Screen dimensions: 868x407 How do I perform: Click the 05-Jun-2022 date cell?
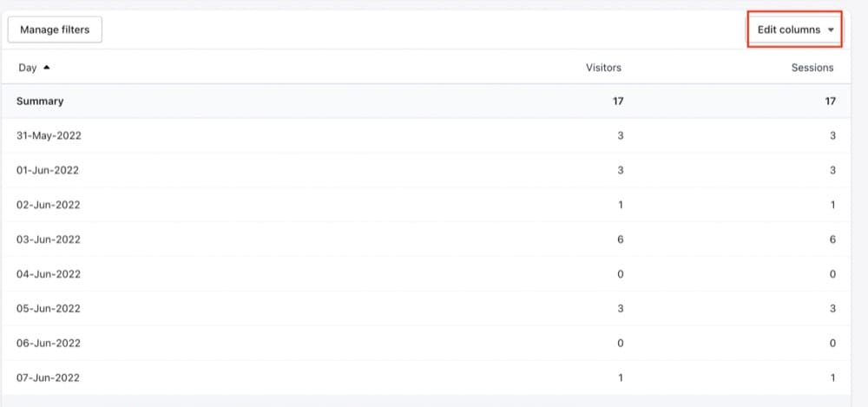click(x=48, y=308)
